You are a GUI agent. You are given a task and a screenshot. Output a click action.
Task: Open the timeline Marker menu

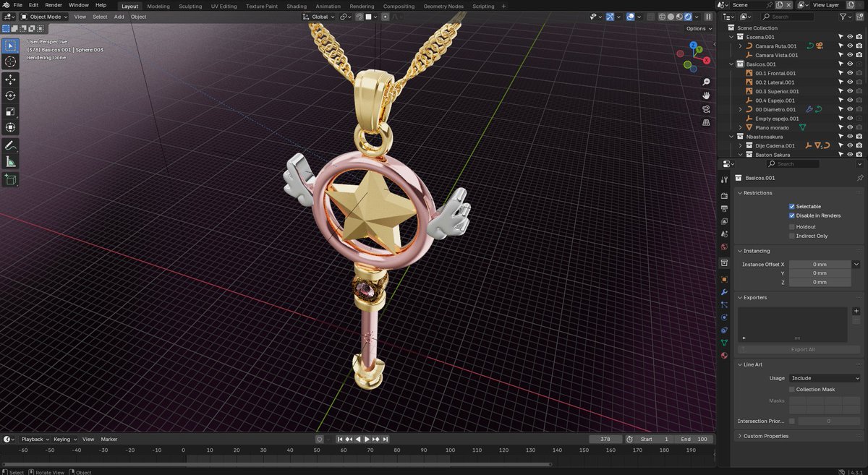coord(109,439)
